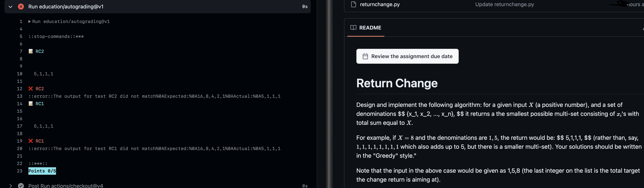Image resolution: width=644 pixels, height=188 pixels.
Task: Click log line number 13
Action: pos(19,96)
